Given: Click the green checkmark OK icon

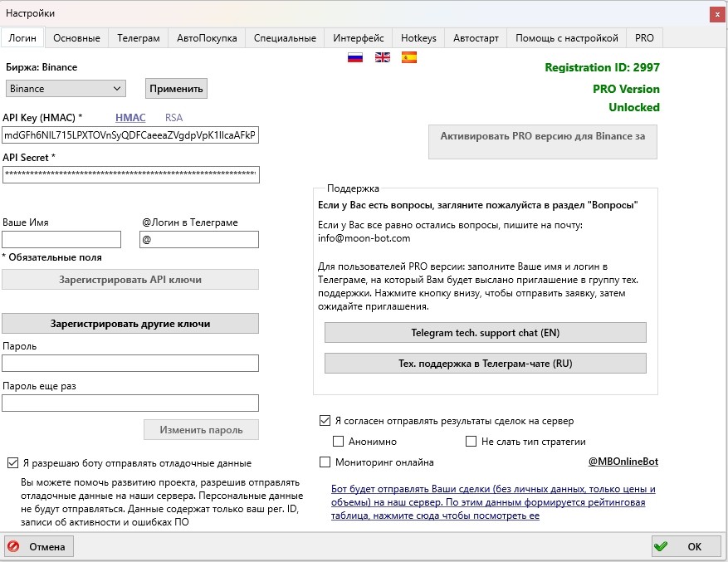Looking at the screenshot, I should click(662, 546).
